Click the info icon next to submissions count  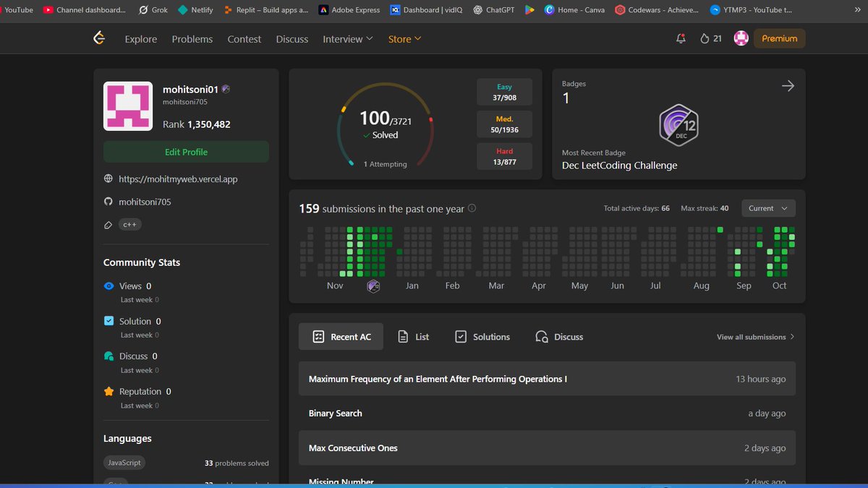tap(472, 208)
